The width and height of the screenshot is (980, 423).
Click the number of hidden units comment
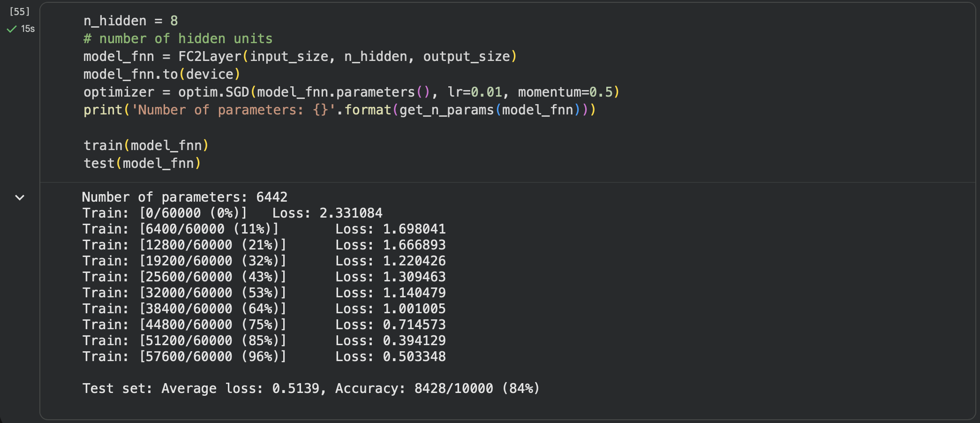click(x=177, y=38)
